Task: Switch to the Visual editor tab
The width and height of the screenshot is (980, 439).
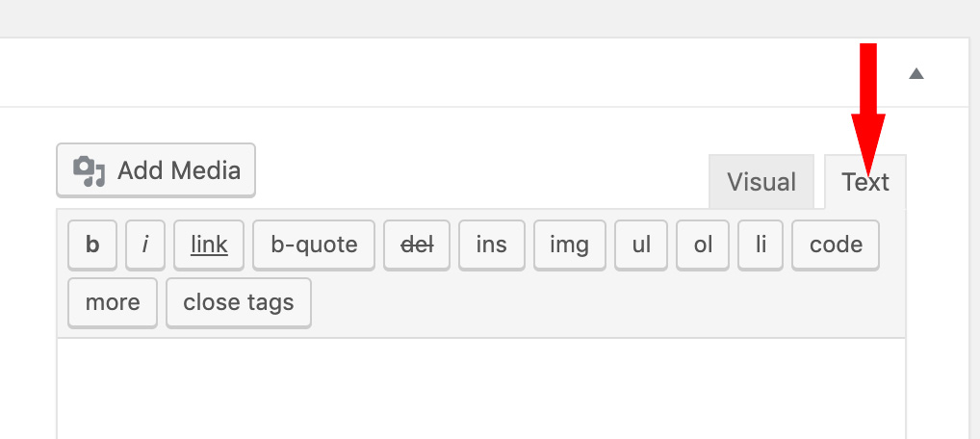Action: [761, 182]
